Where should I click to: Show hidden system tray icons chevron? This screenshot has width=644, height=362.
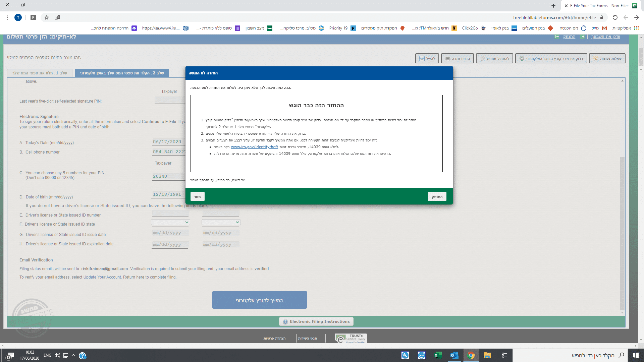(x=73, y=355)
